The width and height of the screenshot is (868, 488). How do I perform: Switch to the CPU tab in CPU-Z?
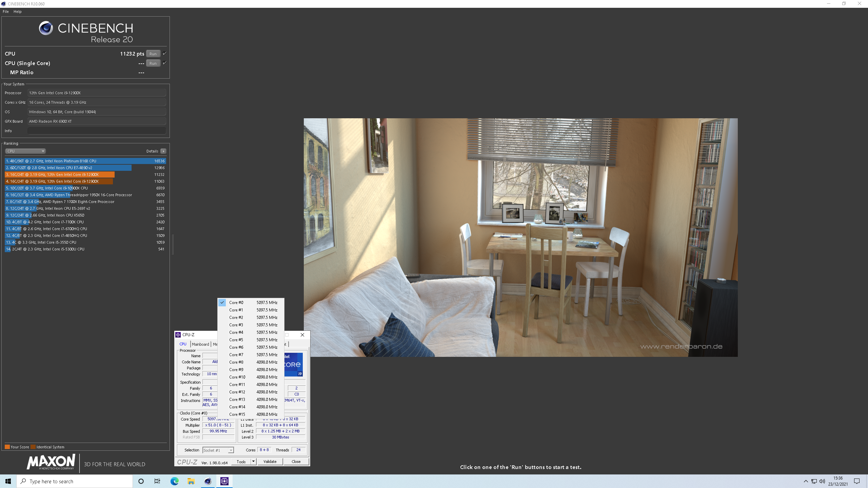click(183, 344)
